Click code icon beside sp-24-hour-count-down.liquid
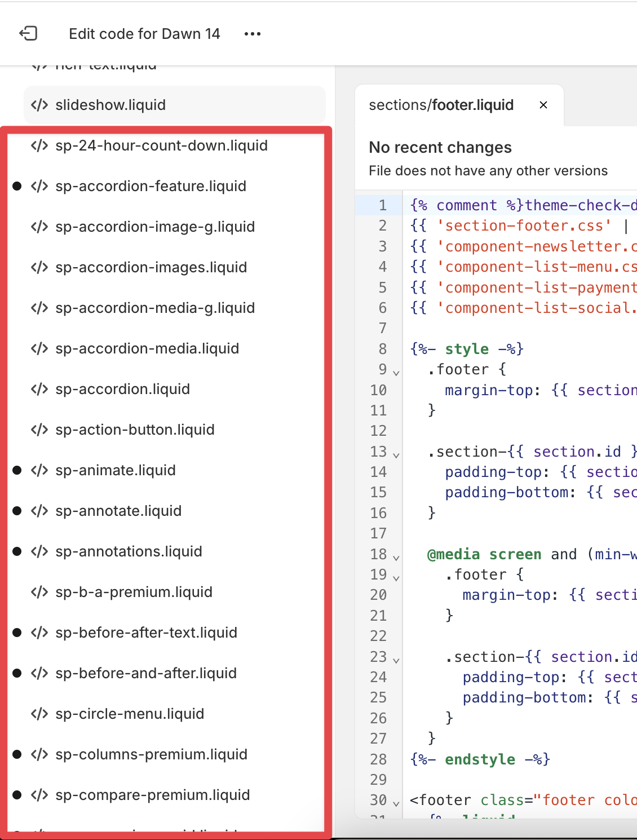This screenshot has height=840, width=637. point(39,145)
